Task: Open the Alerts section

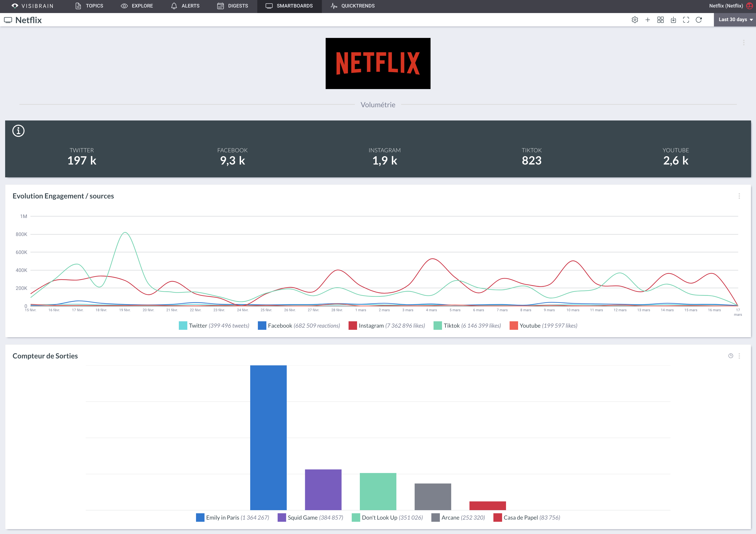Action: (185, 6)
